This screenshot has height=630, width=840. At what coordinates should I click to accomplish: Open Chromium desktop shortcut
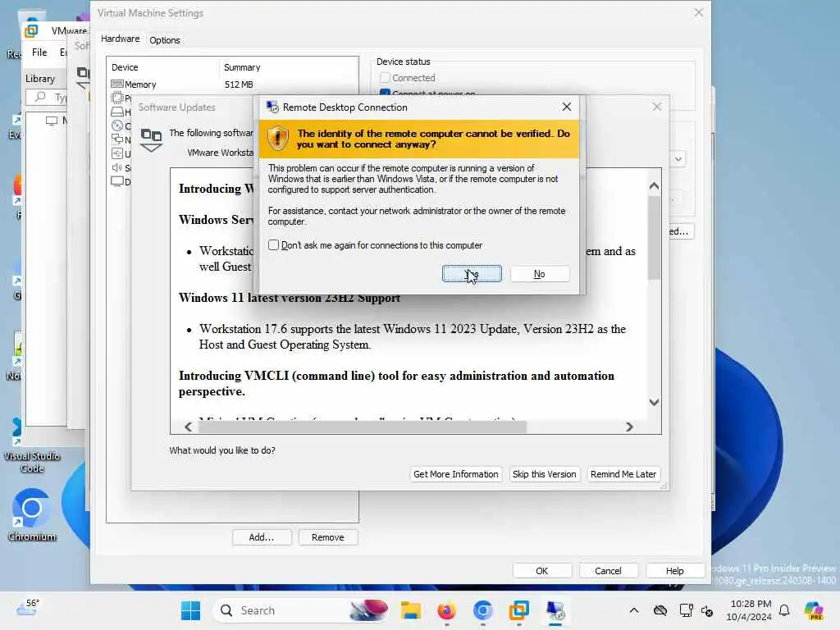pos(32,515)
